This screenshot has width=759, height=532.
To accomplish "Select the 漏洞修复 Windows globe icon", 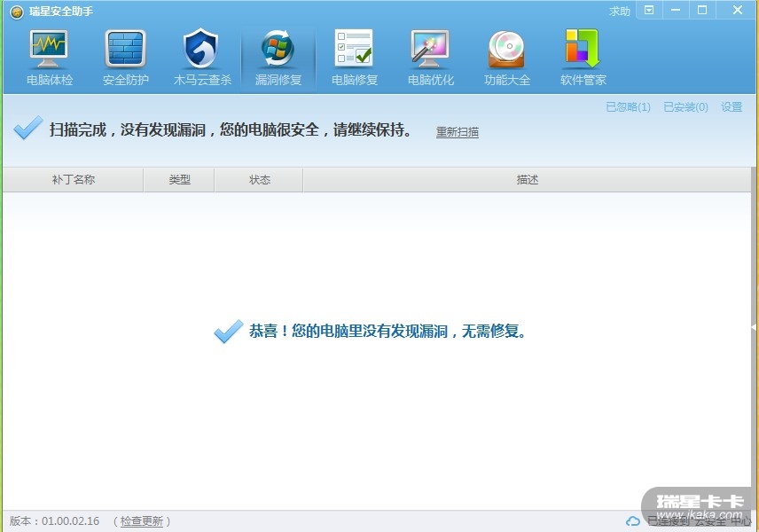I will click(x=278, y=49).
